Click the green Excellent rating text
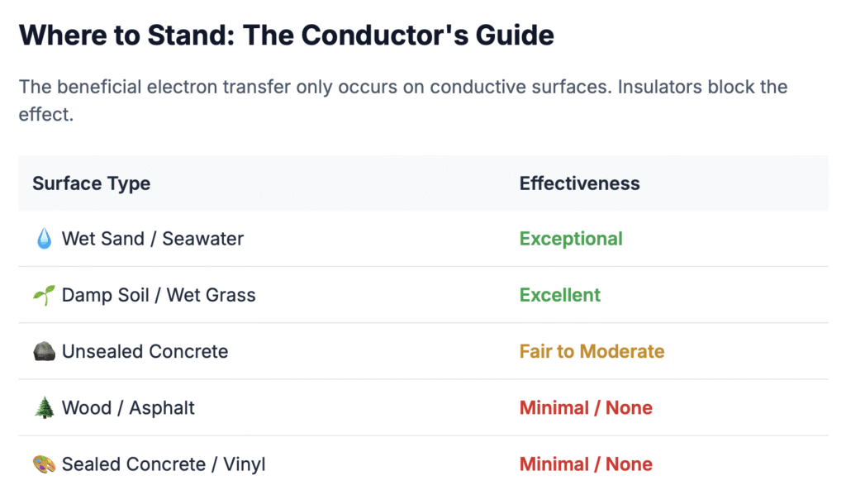 tap(560, 296)
